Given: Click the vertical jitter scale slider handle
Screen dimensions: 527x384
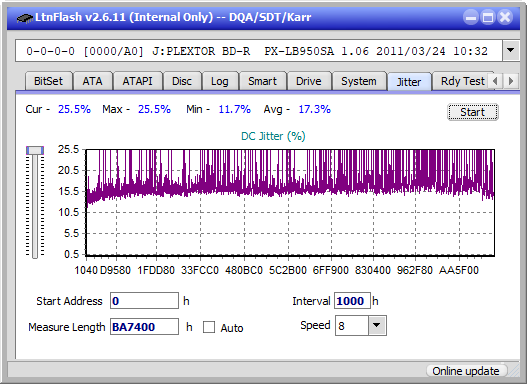Looking at the screenshot, I should pos(35,151).
